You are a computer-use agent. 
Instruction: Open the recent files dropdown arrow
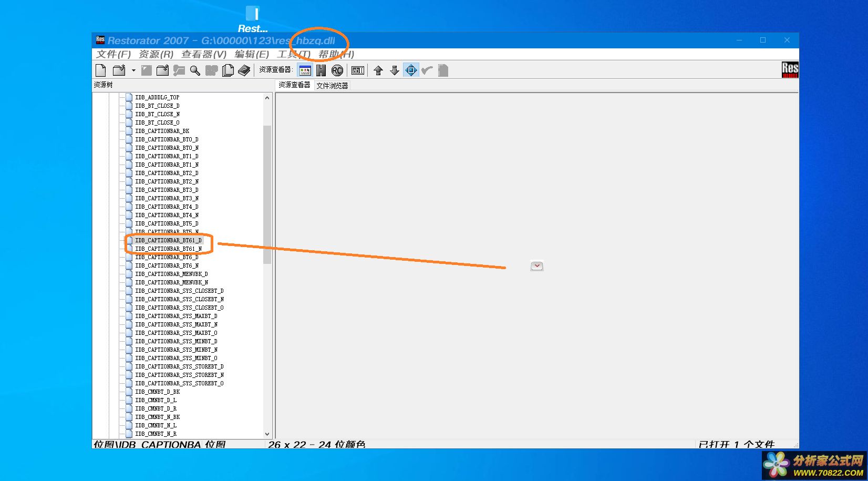tap(133, 70)
